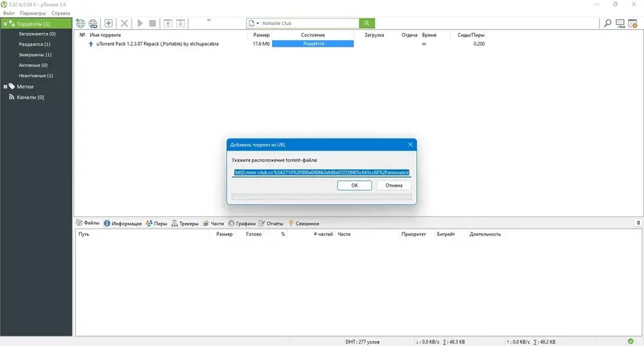Select the uTorrent Pack 1.2.3.87 Repack row
Screen dimensions: 644x346
tap(157, 44)
